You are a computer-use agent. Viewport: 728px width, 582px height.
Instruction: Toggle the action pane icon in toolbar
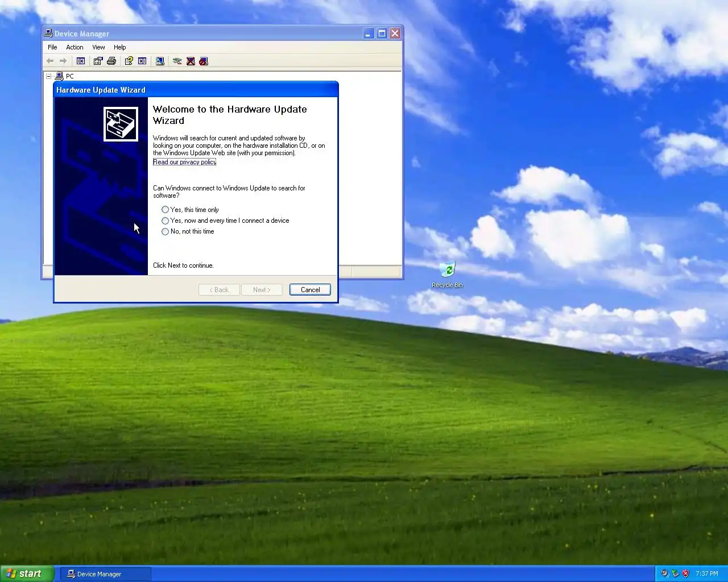(x=142, y=61)
